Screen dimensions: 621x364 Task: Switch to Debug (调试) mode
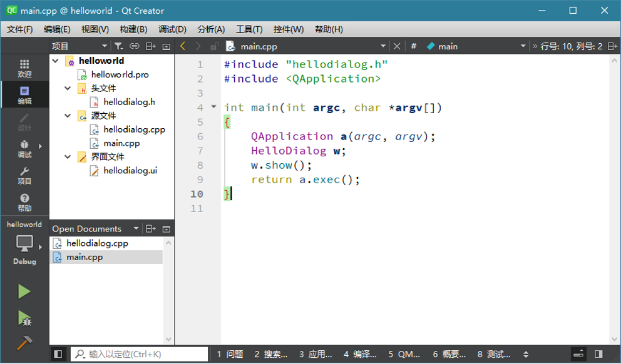24,148
